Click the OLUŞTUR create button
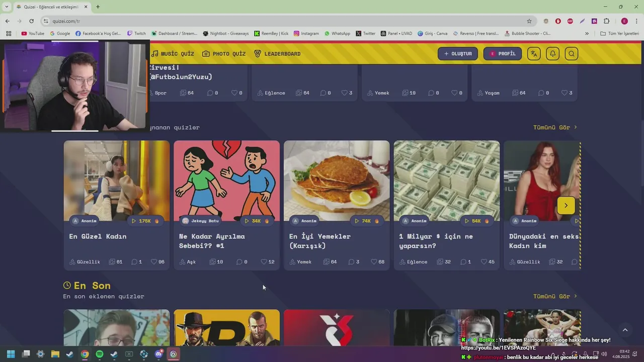 (x=458, y=54)
